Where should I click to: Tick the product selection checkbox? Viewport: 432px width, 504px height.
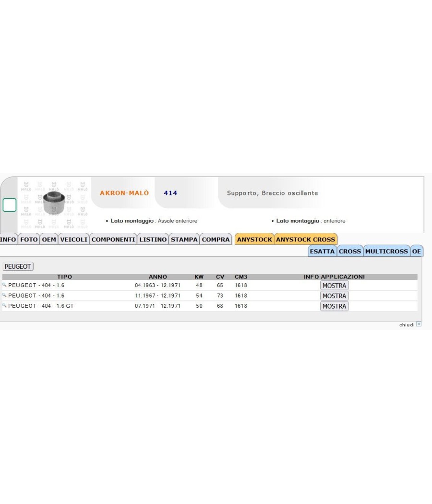coord(10,205)
